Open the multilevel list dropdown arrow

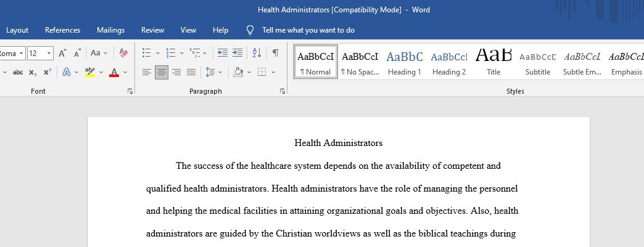[205, 54]
